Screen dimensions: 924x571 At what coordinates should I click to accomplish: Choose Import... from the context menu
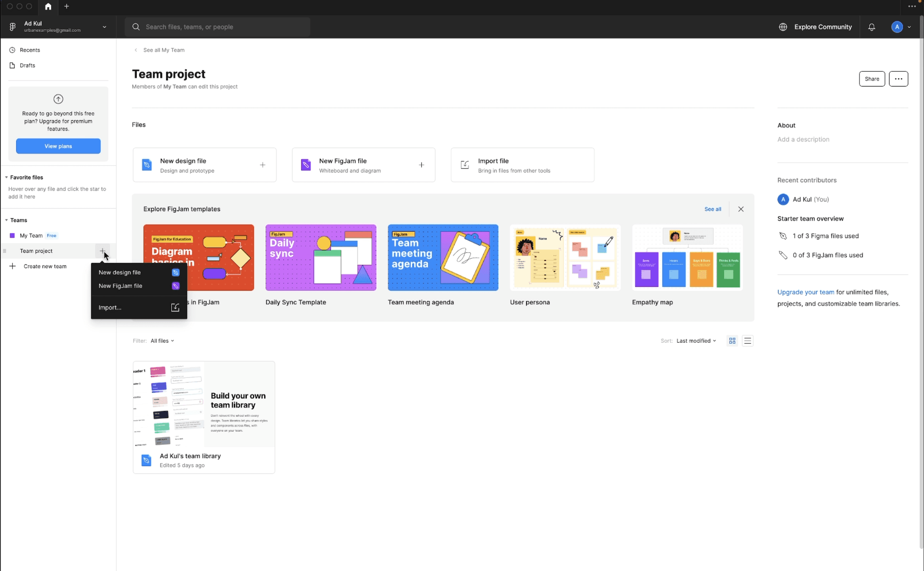tap(110, 307)
